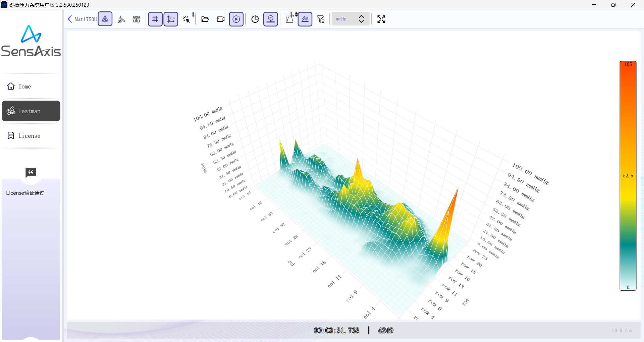The image size is (644, 342).
Task: Toggle the grid lines (#) button
Action: click(155, 19)
